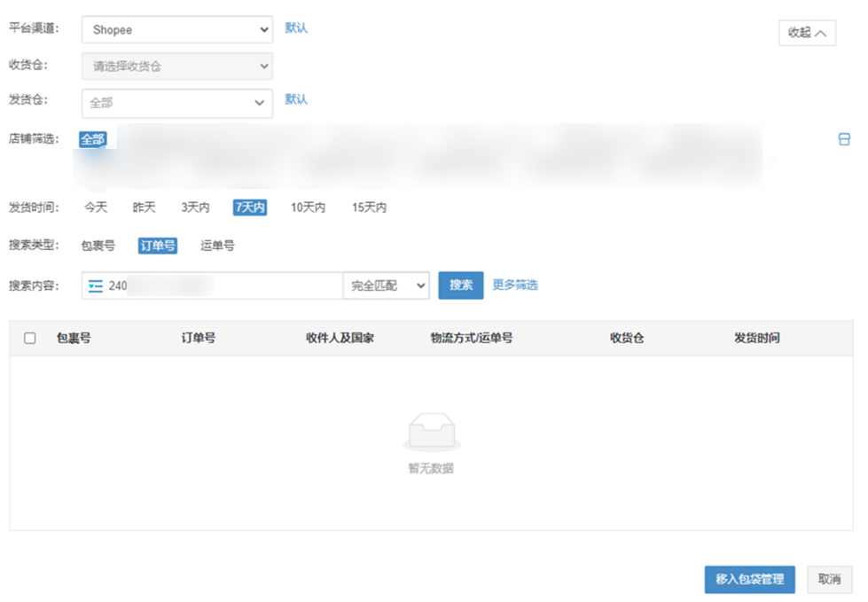Screen dimensions: 868x602
Task: Click the 取消 cancel button
Action: pos(829,579)
